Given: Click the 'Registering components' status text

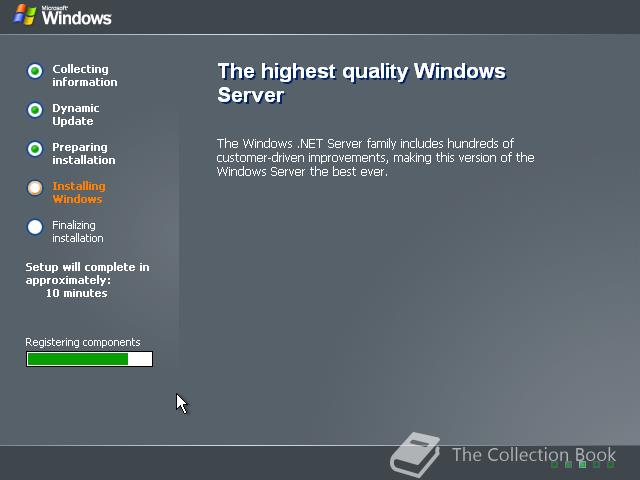Looking at the screenshot, I should coord(83,342).
